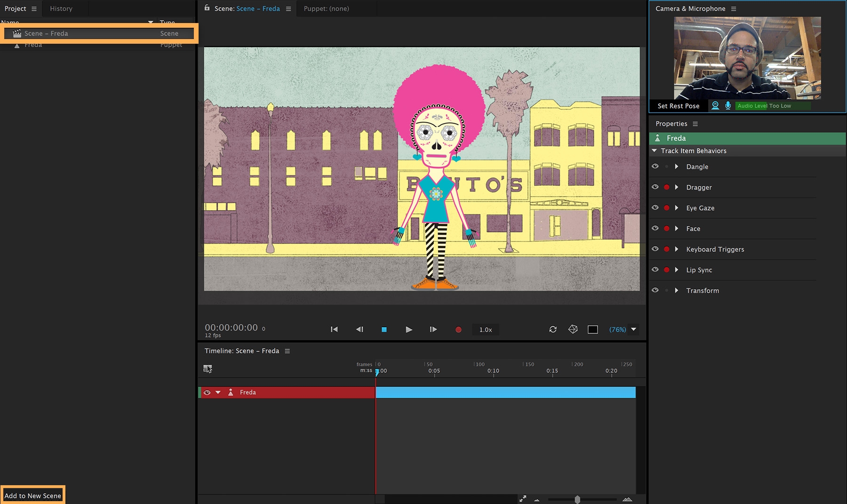Image resolution: width=847 pixels, height=504 pixels.
Task: Click the snapshot diamond icon near playback controls
Action: tap(573, 329)
